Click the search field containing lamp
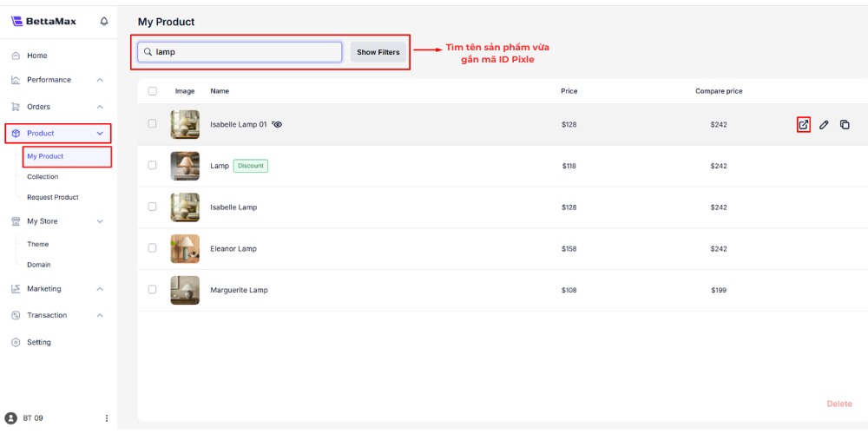The width and height of the screenshot is (868, 434). tap(246, 52)
